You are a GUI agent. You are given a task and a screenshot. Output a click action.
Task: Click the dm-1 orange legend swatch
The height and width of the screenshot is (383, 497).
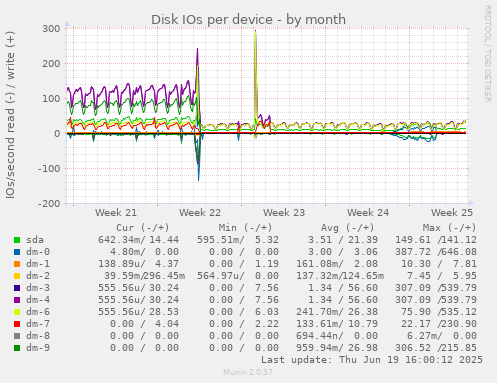click(x=17, y=264)
